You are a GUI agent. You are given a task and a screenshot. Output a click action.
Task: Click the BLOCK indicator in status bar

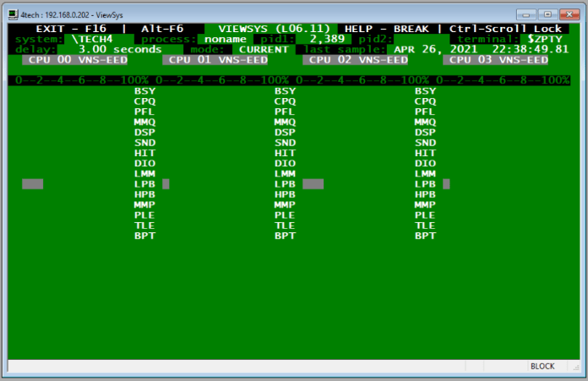pyautogui.click(x=542, y=366)
